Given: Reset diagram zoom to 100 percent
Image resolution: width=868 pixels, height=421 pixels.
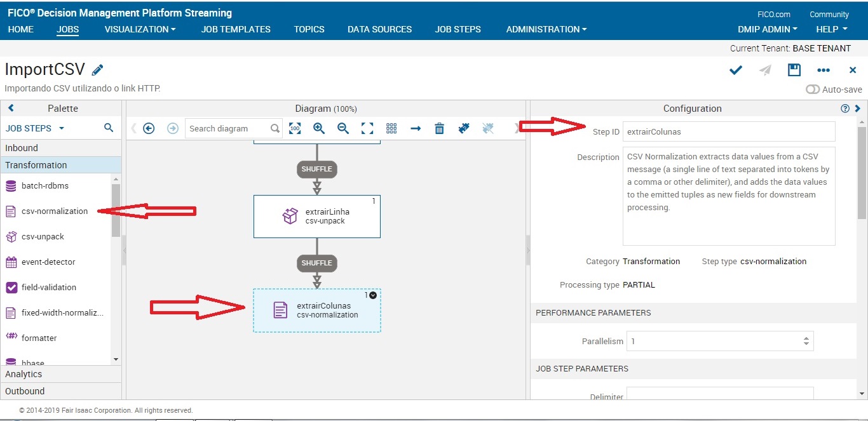Looking at the screenshot, I should pos(295,128).
